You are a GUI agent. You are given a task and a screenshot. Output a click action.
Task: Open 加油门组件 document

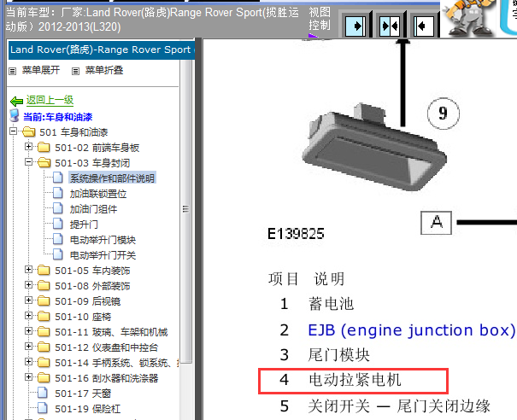coord(93,209)
